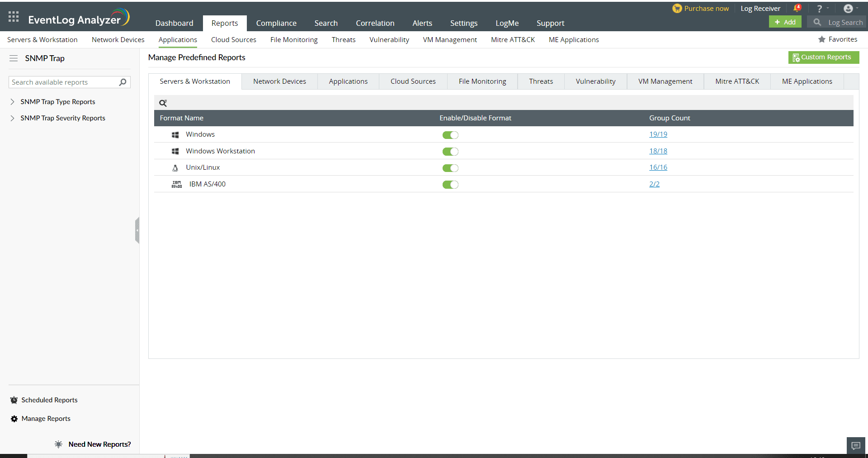The image size is (868, 458).
Task: Click the magnifier in the reports search box
Action: 123,82
